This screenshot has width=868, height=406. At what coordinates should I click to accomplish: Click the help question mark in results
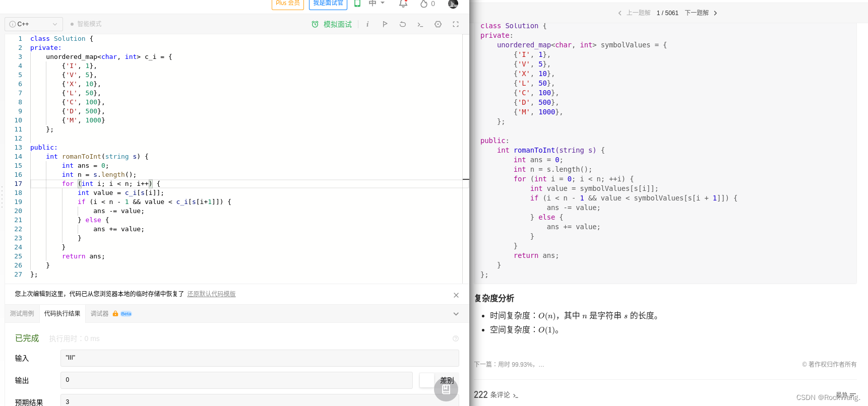point(456,339)
